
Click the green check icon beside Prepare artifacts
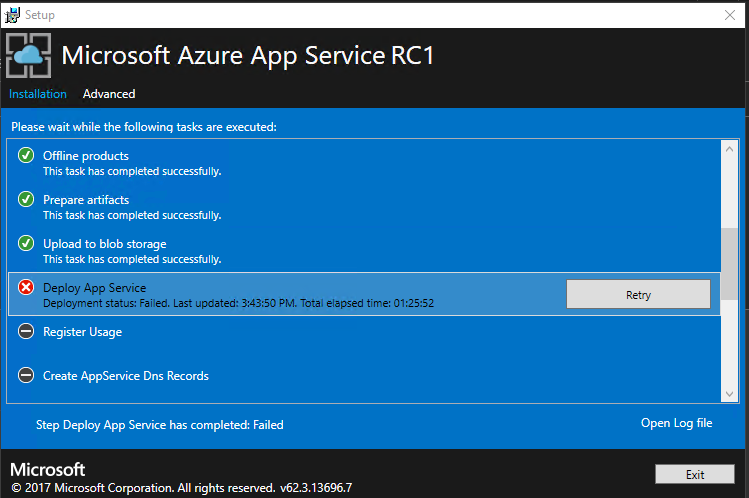[26, 200]
